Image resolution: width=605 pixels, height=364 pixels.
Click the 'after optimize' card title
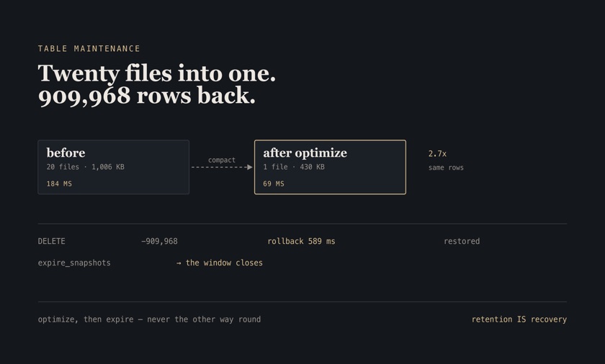[x=305, y=153]
